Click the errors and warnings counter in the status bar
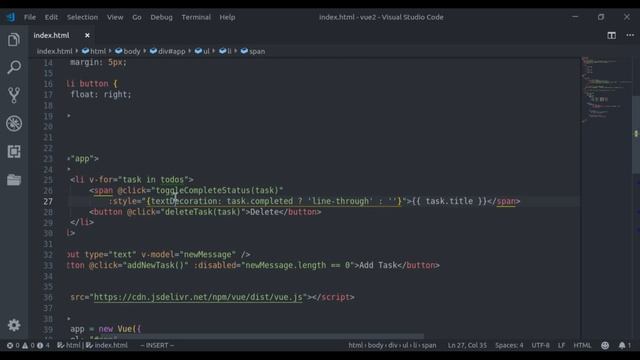Viewport: 640px width, 360px height. tap(28, 345)
